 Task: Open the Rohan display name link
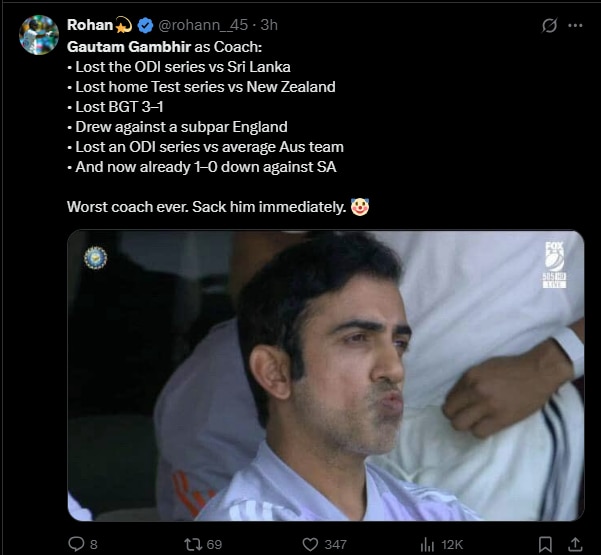pos(90,24)
